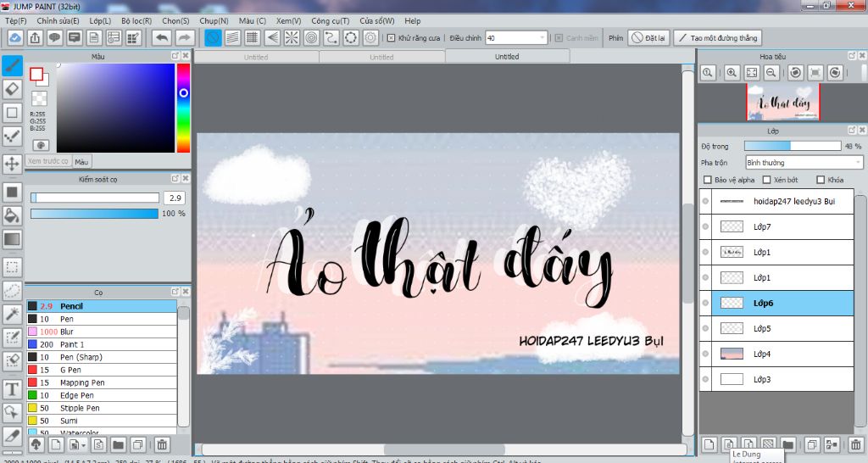The width and height of the screenshot is (868, 463).
Task: Pick a color in the hue bar
Action: [183, 108]
